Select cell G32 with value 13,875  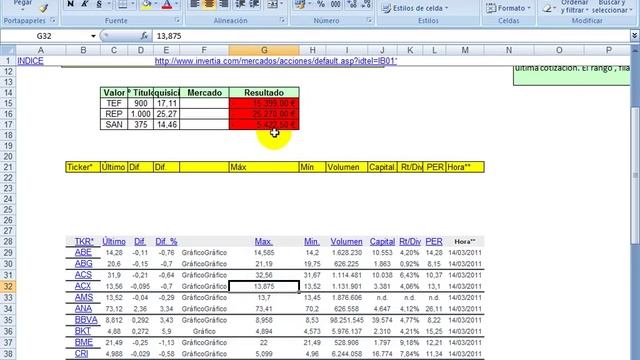coord(264,286)
